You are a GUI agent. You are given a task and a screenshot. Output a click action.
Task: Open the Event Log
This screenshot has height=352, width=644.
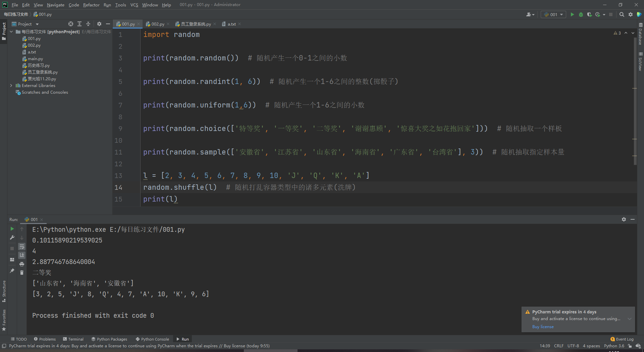click(622, 339)
